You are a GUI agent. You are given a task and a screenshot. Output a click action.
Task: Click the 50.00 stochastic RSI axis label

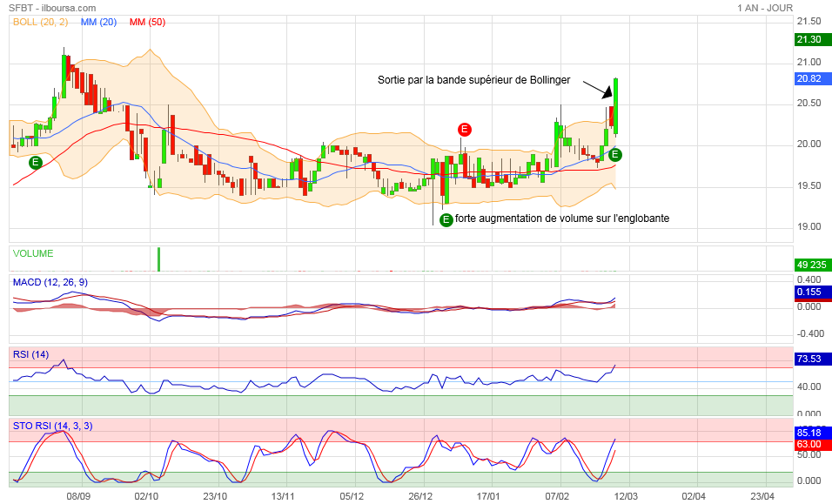[x=809, y=454]
